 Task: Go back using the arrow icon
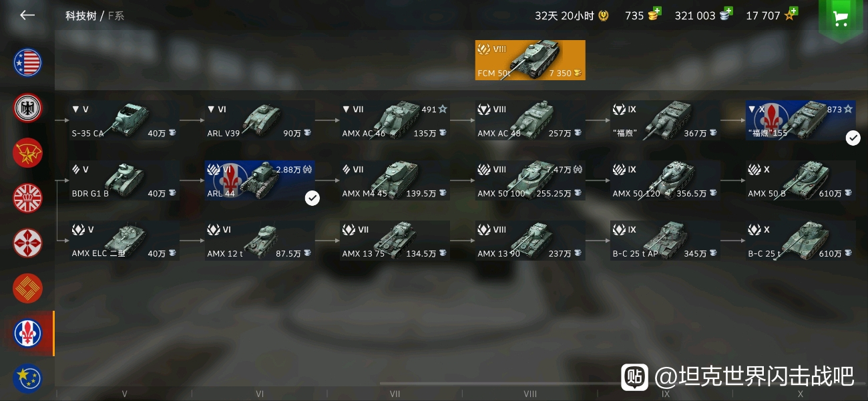click(27, 15)
